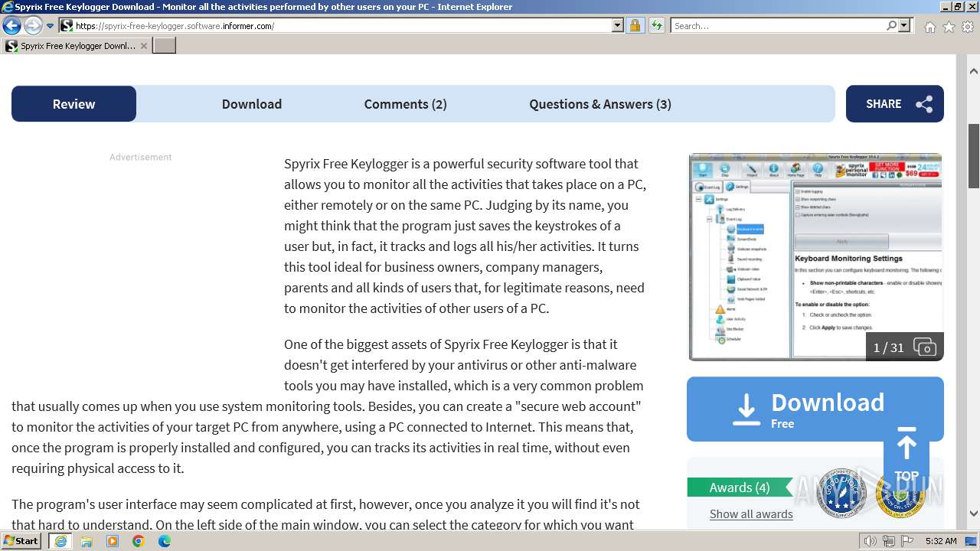Open Questions & Answers (3) tab
980x551 pixels.
600,104
